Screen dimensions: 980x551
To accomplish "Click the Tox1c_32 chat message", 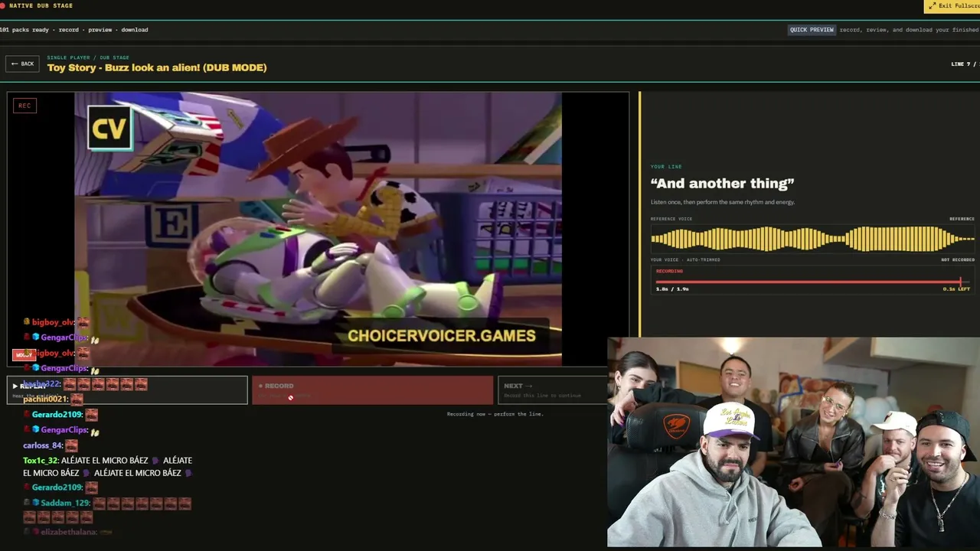I will (107, 467).
